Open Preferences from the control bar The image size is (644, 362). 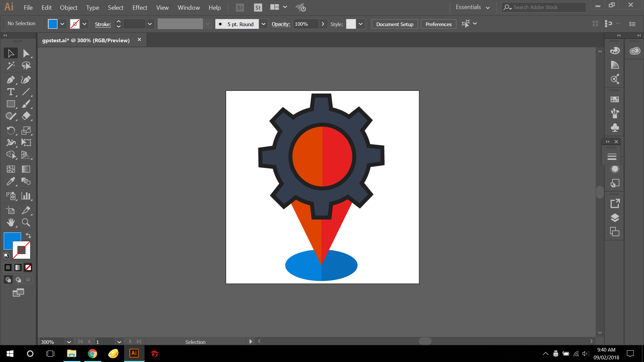(x=438, y=24)
